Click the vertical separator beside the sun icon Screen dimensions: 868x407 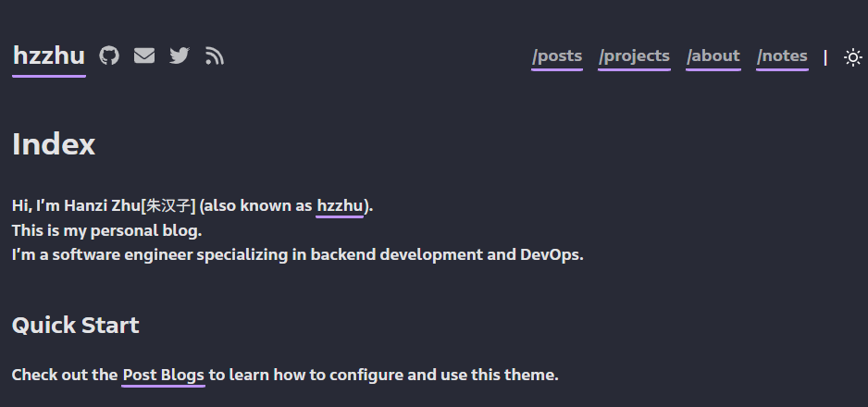click(x=825, y=57)
